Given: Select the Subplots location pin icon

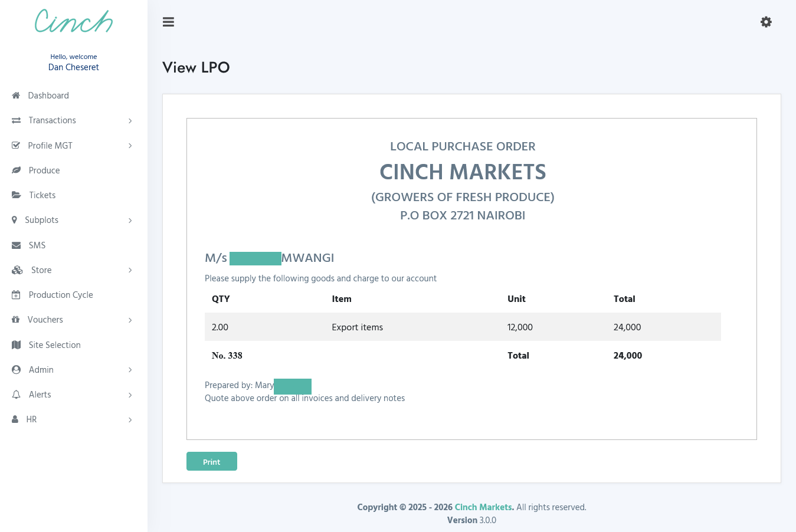Looking at the screenshot, I should pos(15,220).
